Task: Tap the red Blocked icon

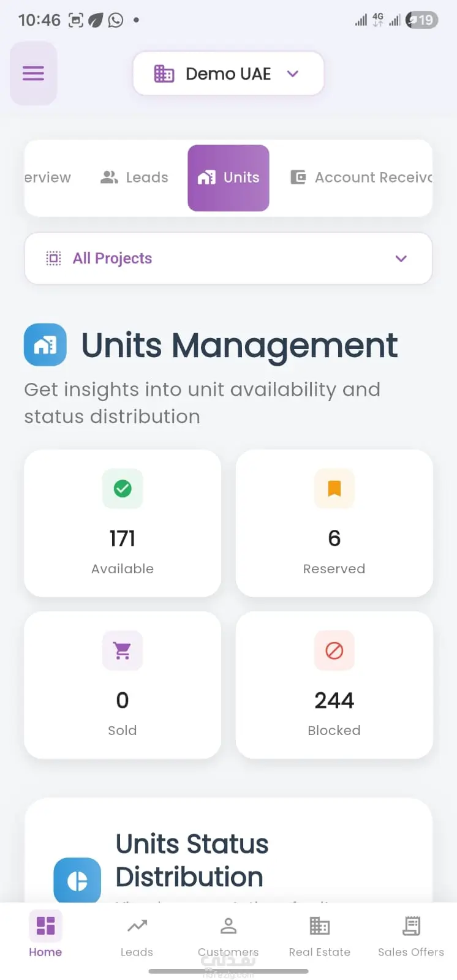Action: pyautogui.click(x=334, y=650)
